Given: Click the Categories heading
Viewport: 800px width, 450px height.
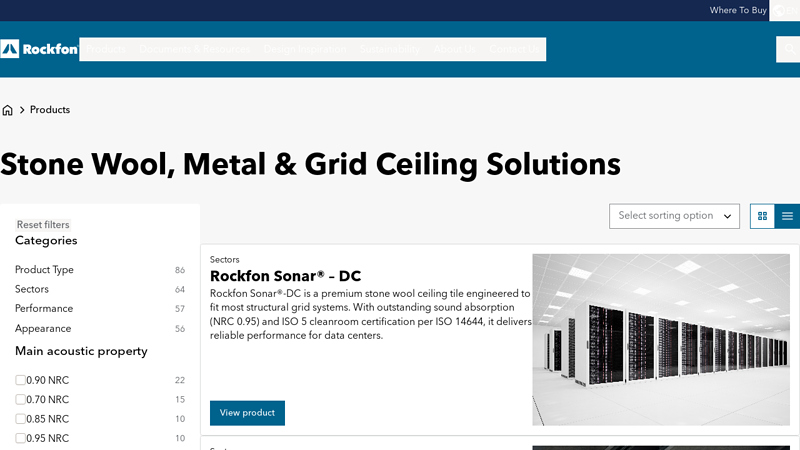Looking at the screenshot, I should tap(46, 241).
